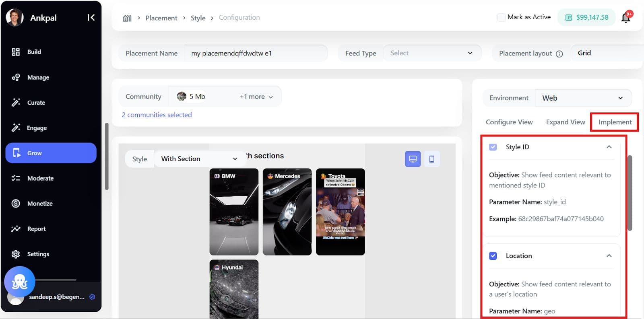Open Settings from the sidebar

click(38, 254)
